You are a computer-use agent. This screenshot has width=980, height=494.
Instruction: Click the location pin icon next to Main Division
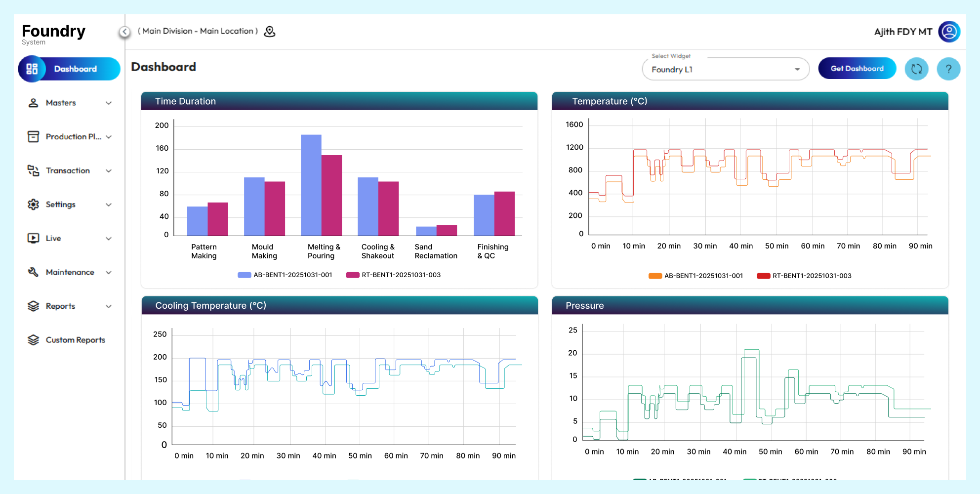(x=270, y=31)
